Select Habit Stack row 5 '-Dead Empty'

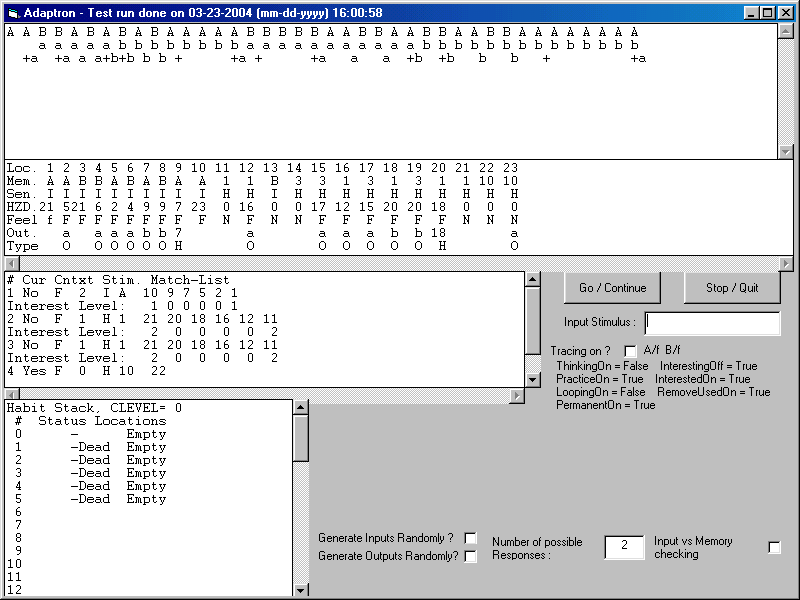point(91,499)
